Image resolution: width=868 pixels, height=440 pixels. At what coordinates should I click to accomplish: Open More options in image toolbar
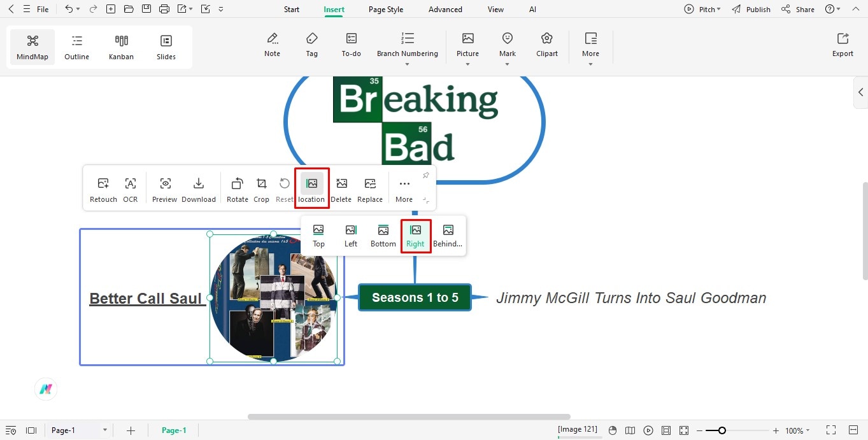click(404, 190)
